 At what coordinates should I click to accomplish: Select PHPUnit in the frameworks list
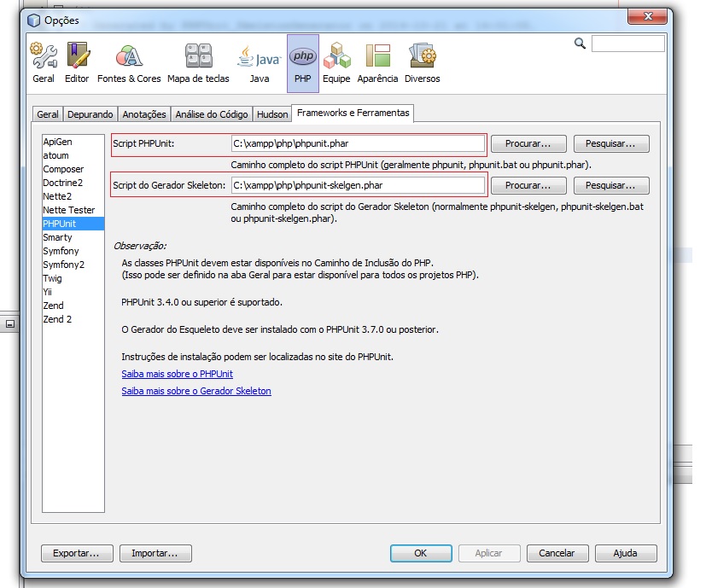[x=73, y=224]
